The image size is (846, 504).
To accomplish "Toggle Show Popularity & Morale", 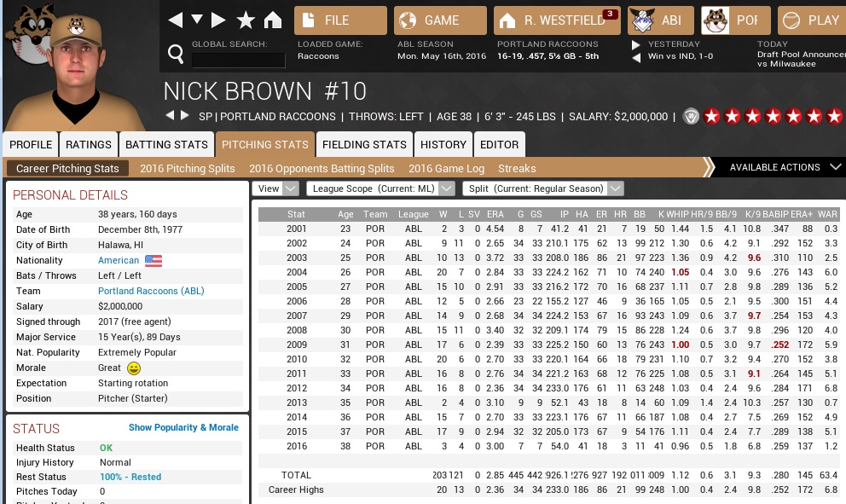I will coord(183,427).
